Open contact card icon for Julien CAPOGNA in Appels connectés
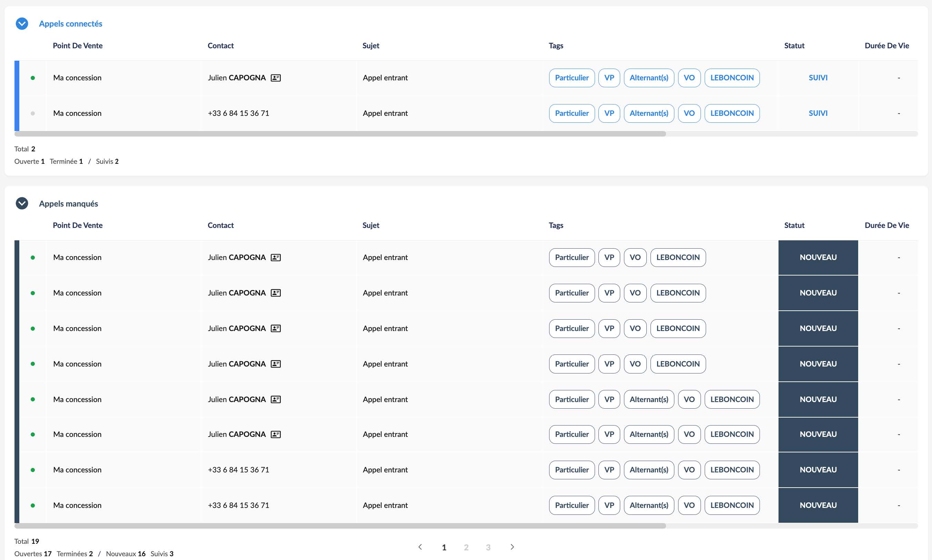The width and height of the screenshot is (932, 560). (x=276, y=78)
